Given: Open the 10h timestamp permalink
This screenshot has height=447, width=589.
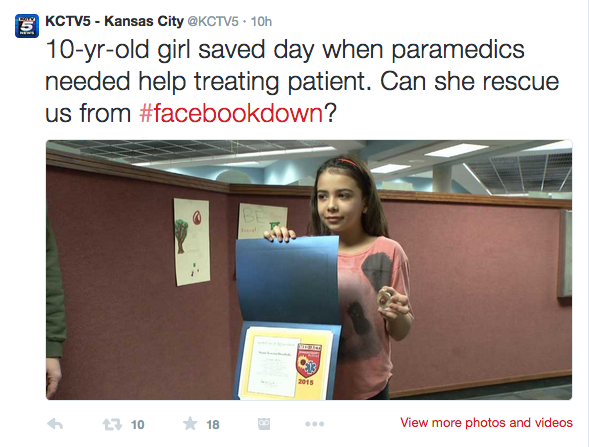Looking at the screenshot, I should [261, 21].
